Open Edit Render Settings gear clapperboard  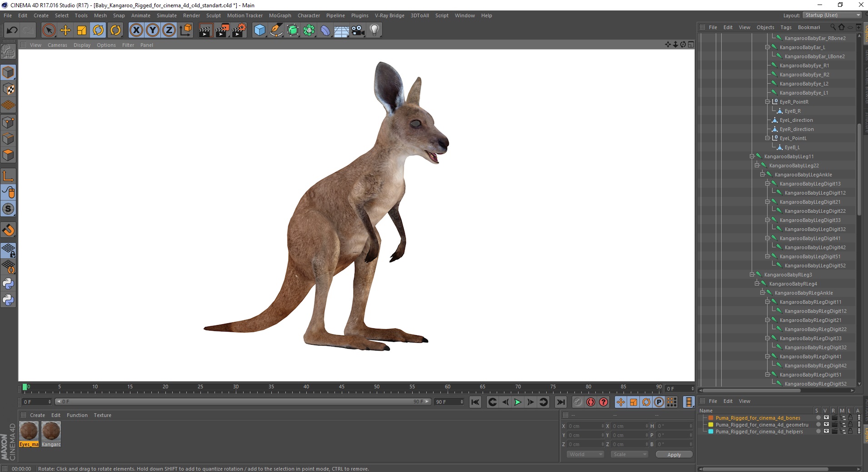pos(239,30)
